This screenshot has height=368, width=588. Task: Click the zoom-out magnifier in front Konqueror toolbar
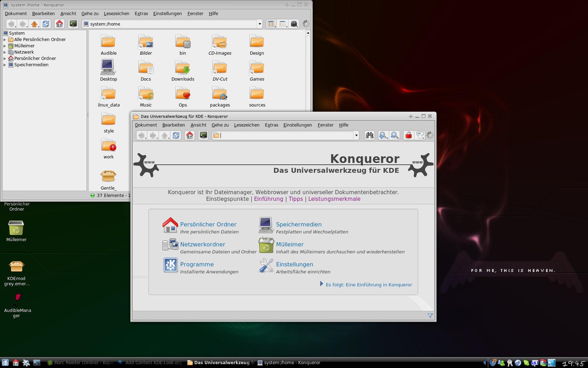[395, 135]
